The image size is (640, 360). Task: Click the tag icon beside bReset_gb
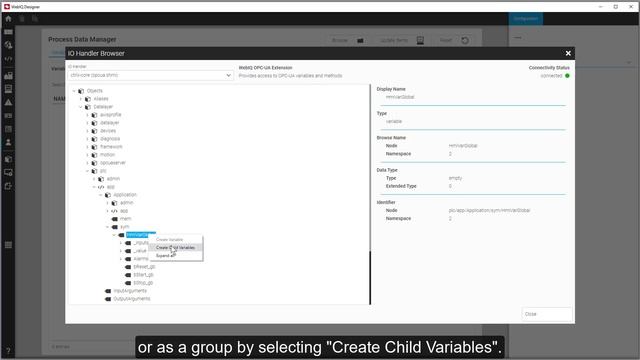(x=128, y=267)
